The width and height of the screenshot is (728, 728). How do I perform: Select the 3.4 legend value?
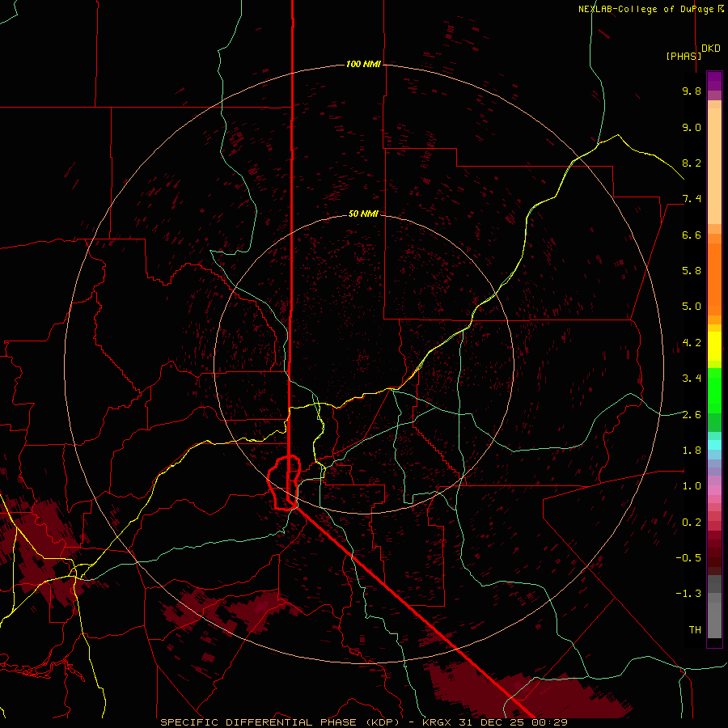click(692, 379)
